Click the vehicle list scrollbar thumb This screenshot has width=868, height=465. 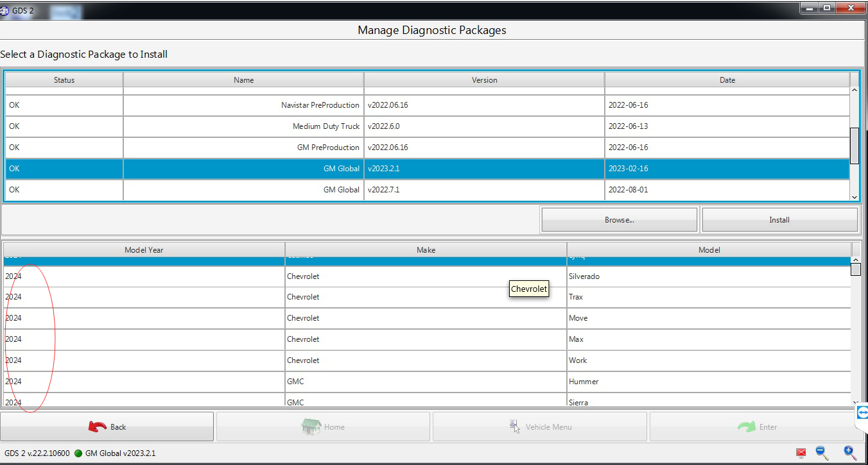tap(856, 269)
